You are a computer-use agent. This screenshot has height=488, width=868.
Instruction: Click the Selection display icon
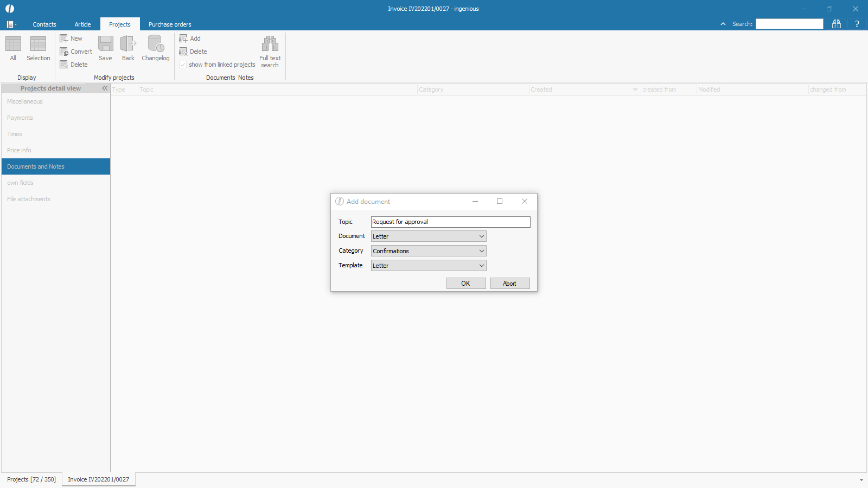(38, 44)
